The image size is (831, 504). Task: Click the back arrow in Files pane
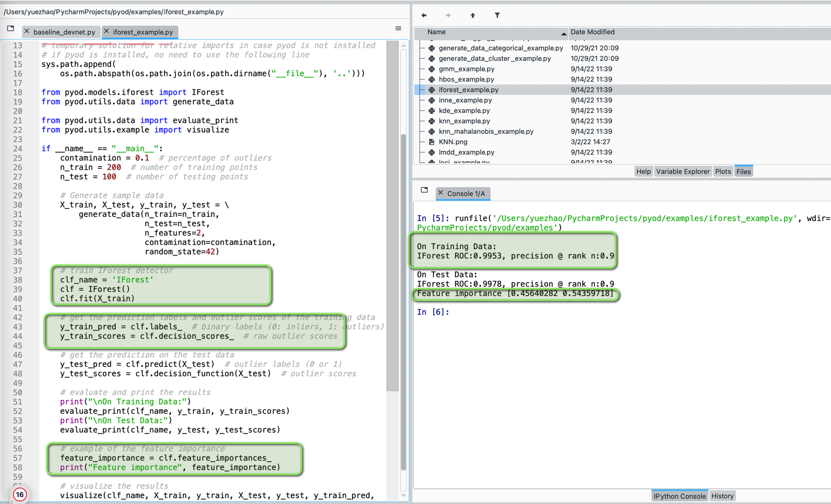coord(424,16)
